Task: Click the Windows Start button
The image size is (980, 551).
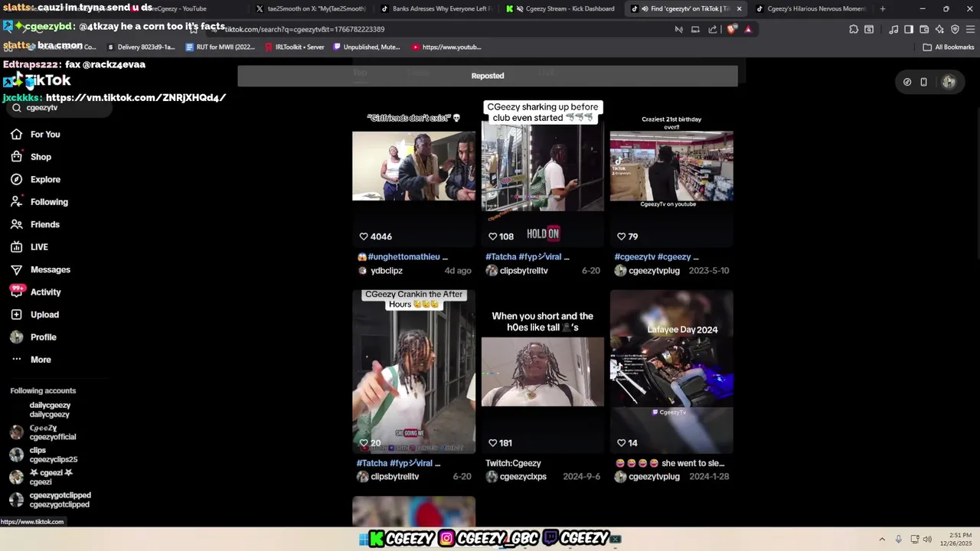Action: [364, 540]
